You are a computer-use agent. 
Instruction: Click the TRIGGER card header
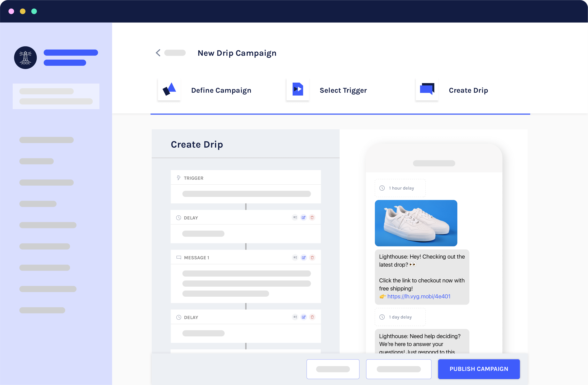[246, 178]
